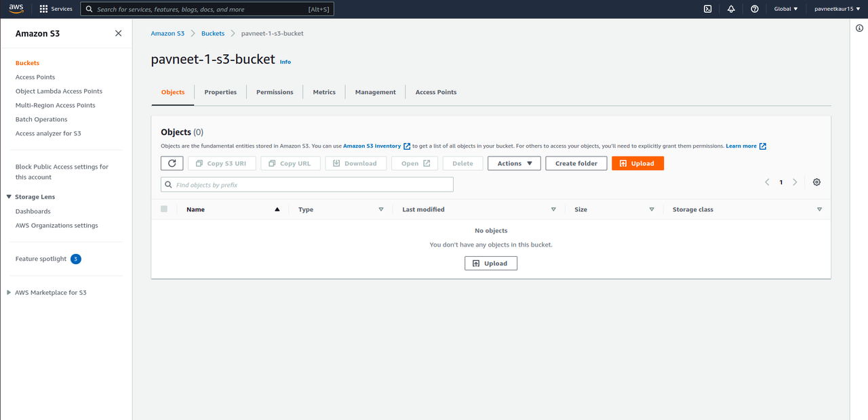
Task: Open the Services grid menu
Action: 43,9
